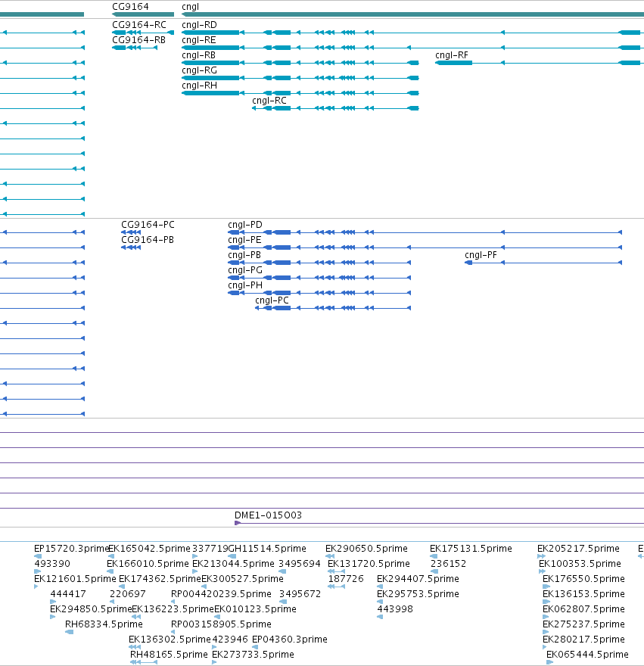Click the cngl gene label

190,7
